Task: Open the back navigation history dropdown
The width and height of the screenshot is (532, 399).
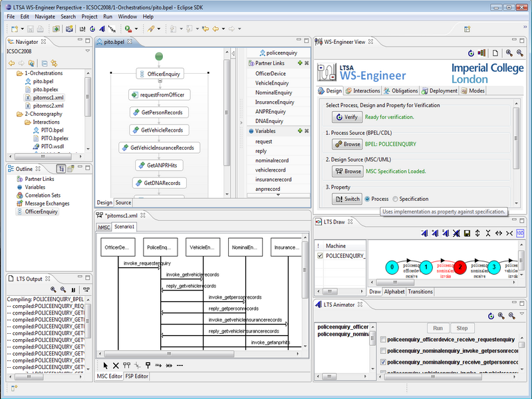Action: click(x=223, y=29)
